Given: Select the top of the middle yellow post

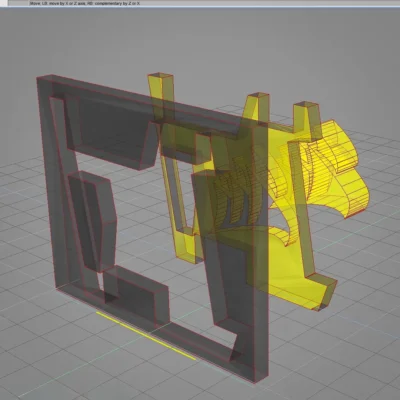Looking at the screenshot, I should [258, 96].
